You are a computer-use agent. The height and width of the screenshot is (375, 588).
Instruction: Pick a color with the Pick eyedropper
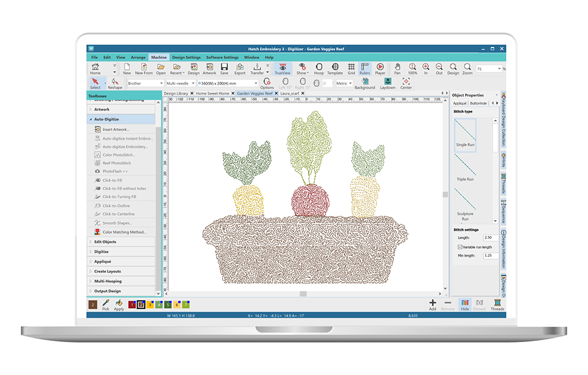(x=106, y=304)
